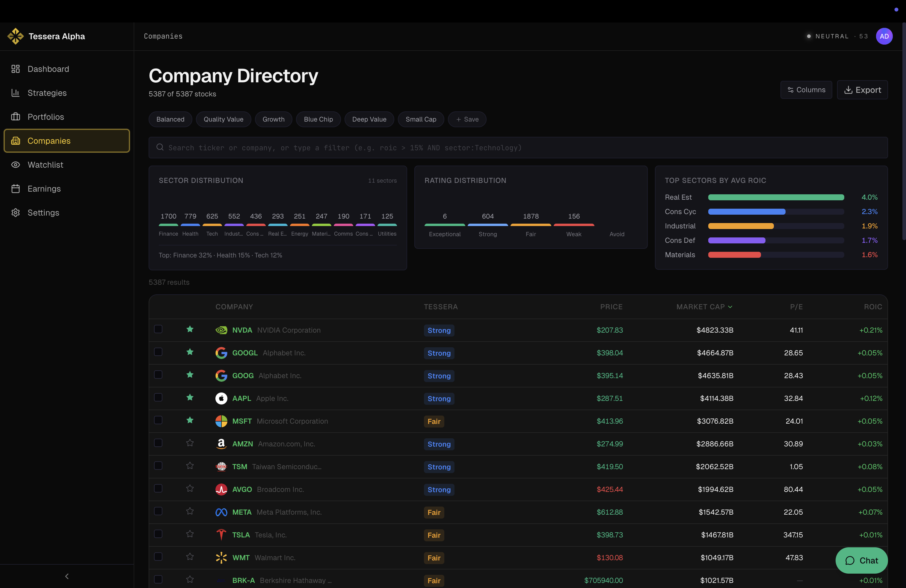Screen dimensions: 906x588
Task: Open the Columns chooser
Action: pos(806,90)
